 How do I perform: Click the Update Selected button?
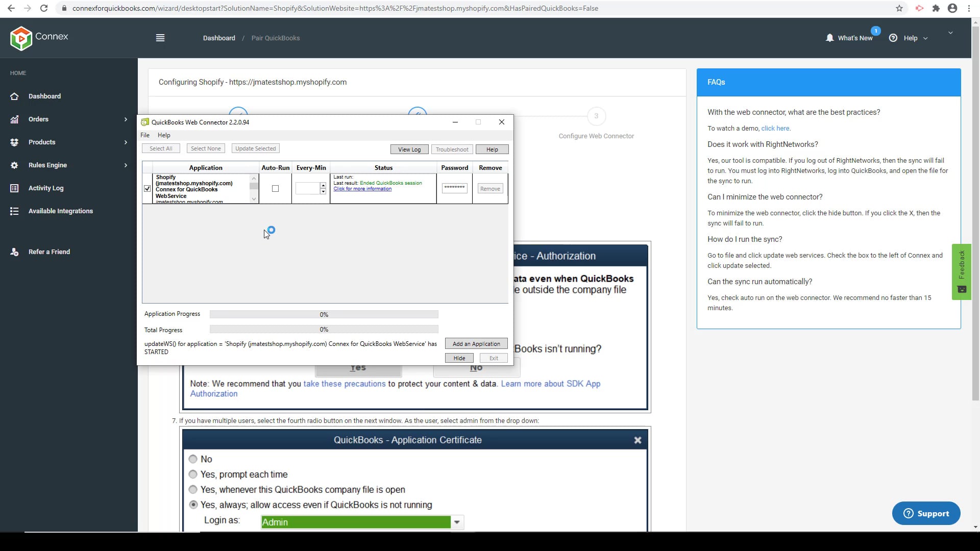(256, 148)
